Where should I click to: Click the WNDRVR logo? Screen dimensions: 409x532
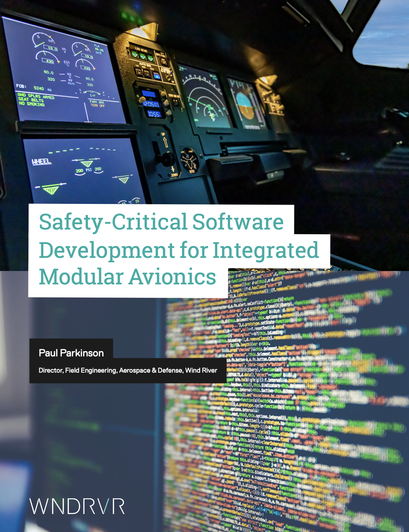77,506
